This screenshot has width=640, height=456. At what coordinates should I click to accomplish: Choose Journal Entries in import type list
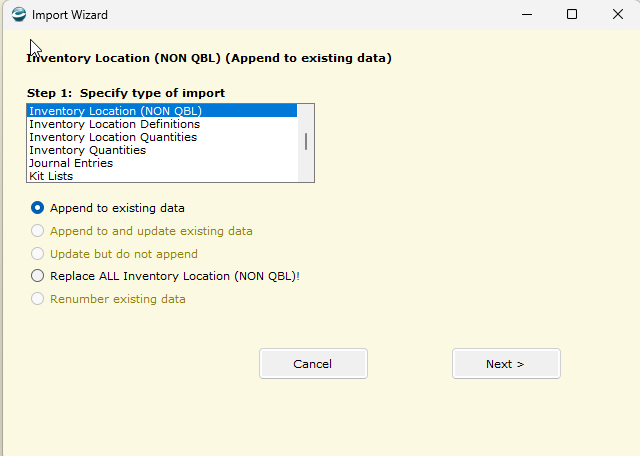(x=162, y=163)
